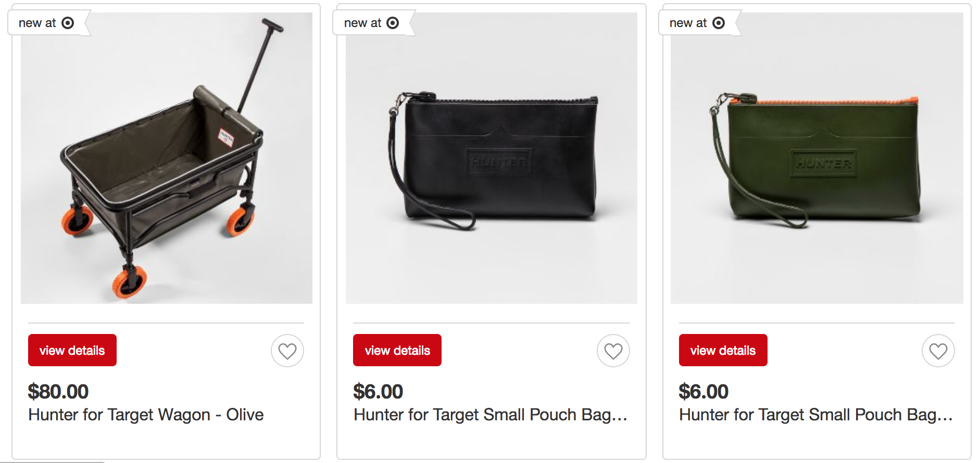Open view details for green pouch
980x463 pixels.
pyautogui.click(x=723, y=350)
